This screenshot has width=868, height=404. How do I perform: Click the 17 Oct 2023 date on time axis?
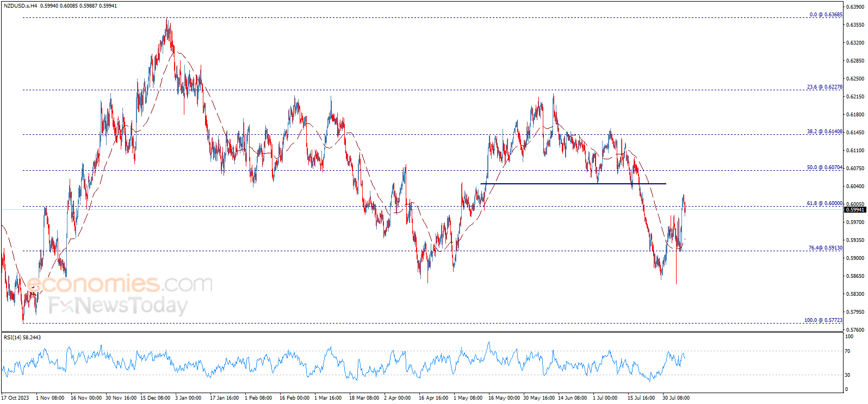[x=15, y=398]
